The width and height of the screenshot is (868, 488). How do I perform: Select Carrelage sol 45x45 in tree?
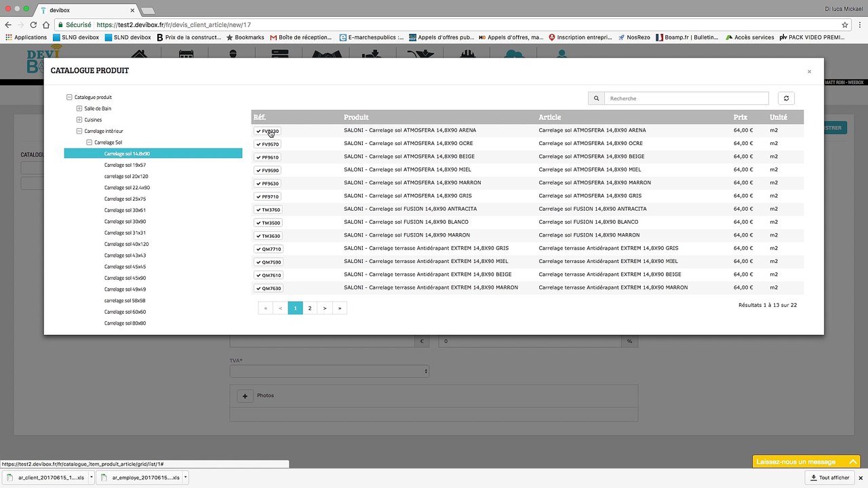[125, 266]
